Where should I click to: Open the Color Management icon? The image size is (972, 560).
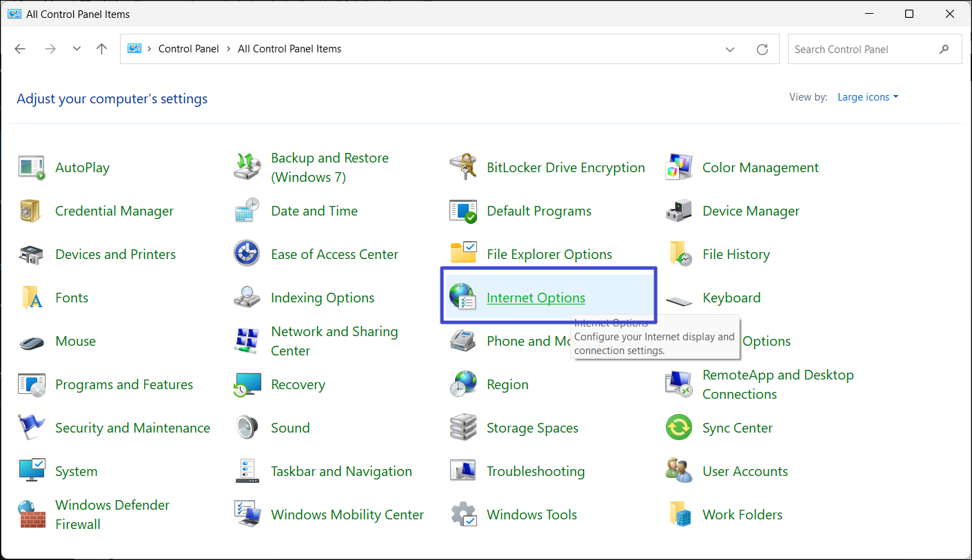[x=679, y=167]
